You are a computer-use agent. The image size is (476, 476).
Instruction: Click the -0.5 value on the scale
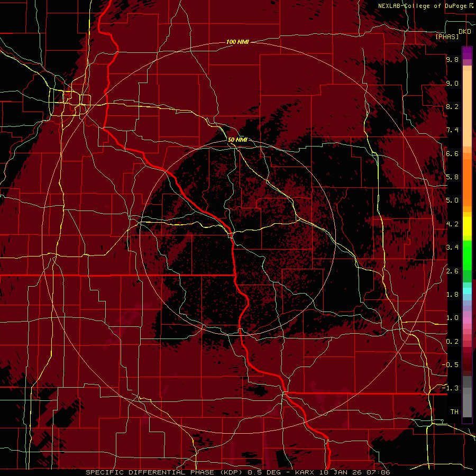tap(450, 365)
